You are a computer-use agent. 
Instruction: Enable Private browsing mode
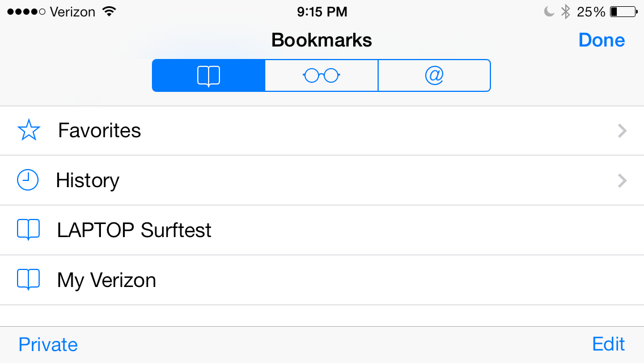click(x=48, y=344)
